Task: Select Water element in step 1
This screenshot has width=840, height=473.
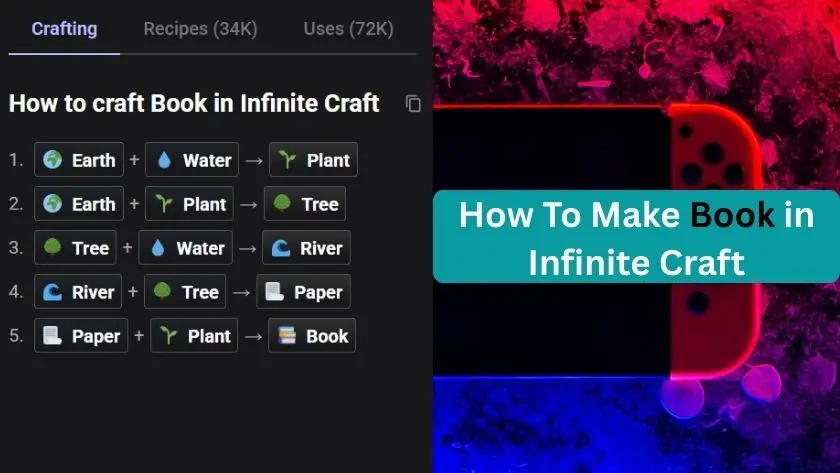Action: click(x=192, y=160)
